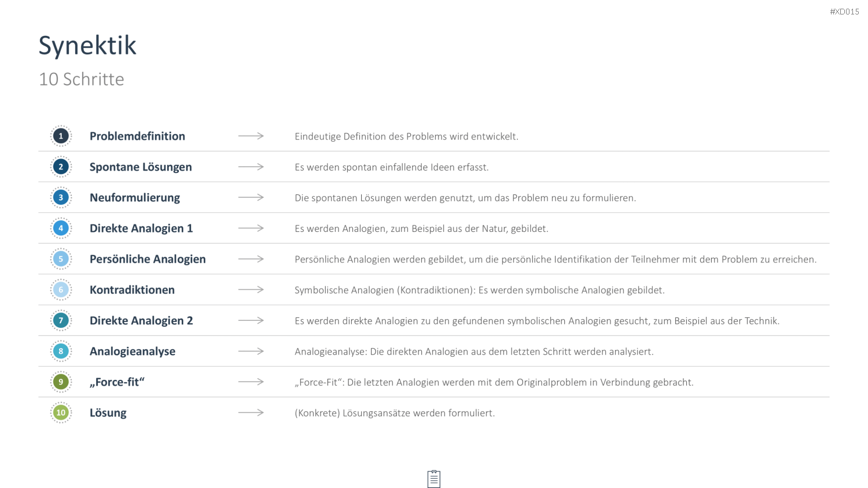Click description starting 'Analogieanalyse: Die direkten Analogien'
Image resolution: width=868 pixels, height=488 pixels.
[474, 352]
